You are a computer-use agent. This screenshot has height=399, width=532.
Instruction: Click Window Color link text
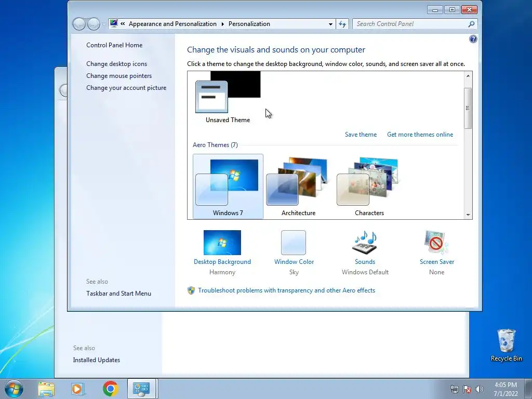(294, 262)
